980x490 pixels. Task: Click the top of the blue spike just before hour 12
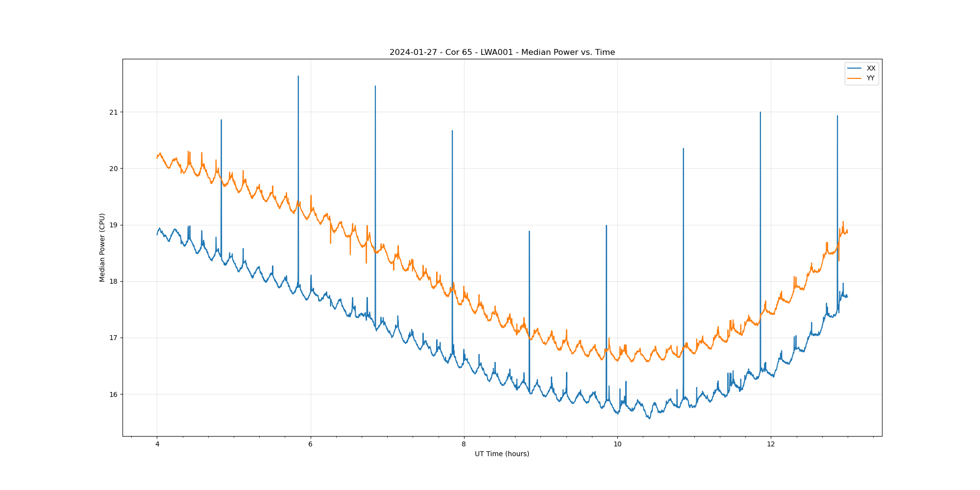pos(760,113)
